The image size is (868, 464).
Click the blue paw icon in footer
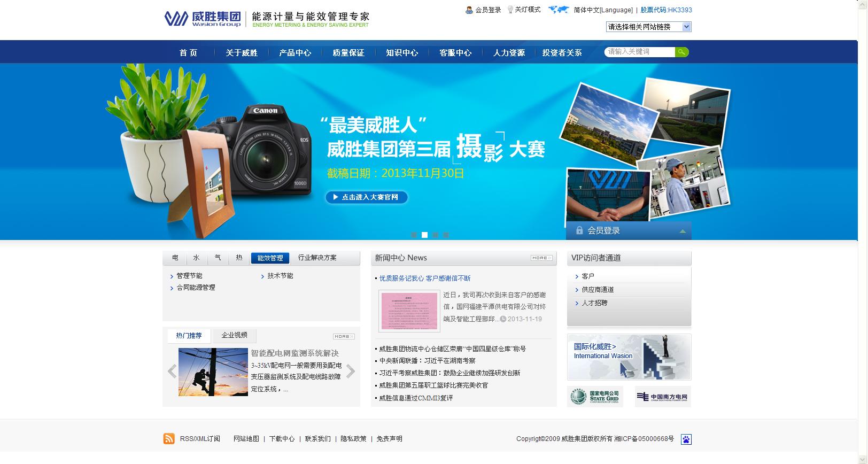coord(686,439)
